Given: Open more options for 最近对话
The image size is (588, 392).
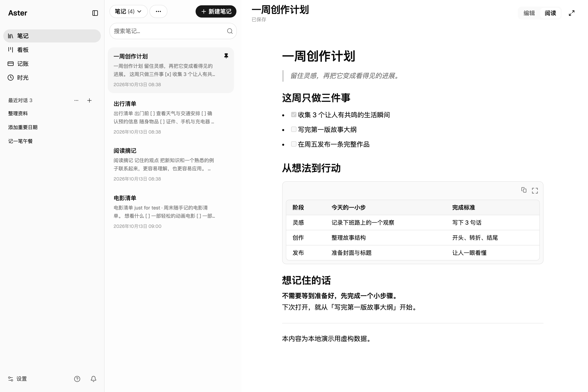Looking at the screenshot, I should pos(76,100).
